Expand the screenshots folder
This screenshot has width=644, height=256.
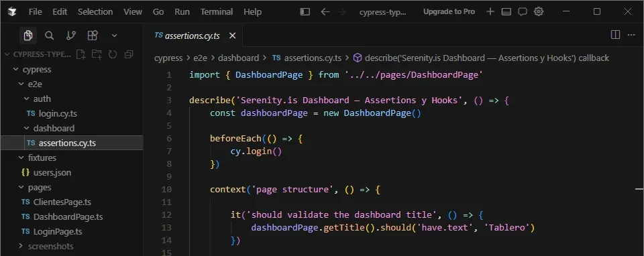point(21,246)
